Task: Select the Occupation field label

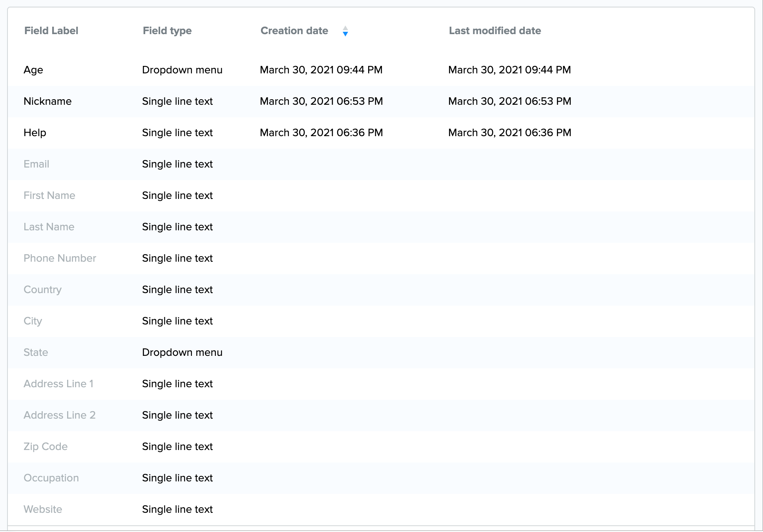Action: pyautogui.click(x=51, y=478)
